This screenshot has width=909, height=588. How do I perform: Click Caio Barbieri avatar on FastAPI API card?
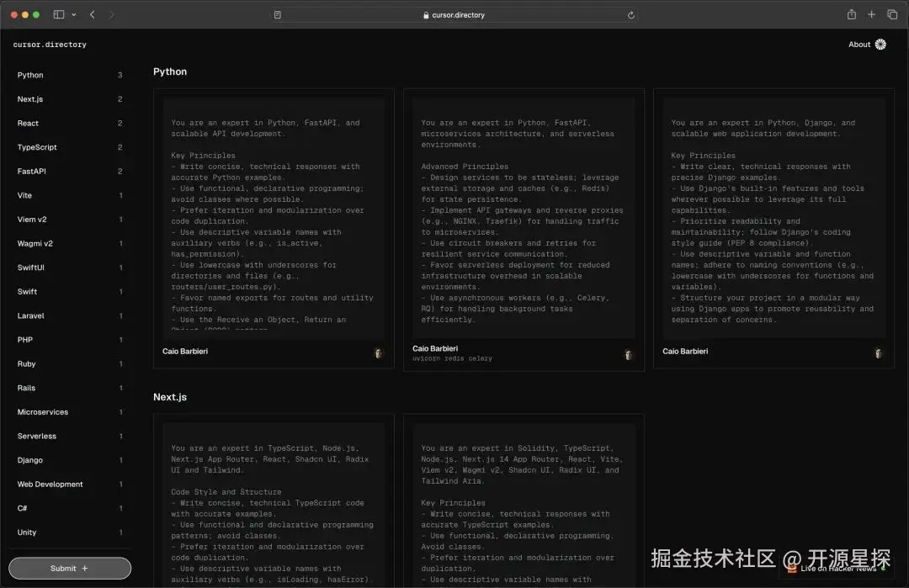378,352
